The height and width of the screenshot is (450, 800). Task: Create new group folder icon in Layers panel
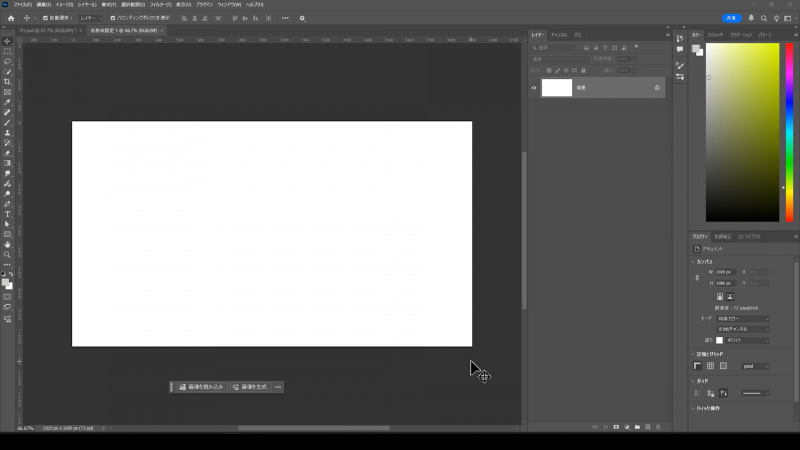tap(637, 427)
